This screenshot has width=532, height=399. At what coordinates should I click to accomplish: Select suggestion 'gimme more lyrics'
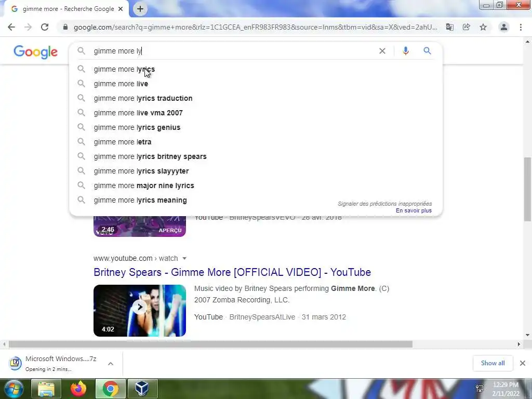[256, 69]
